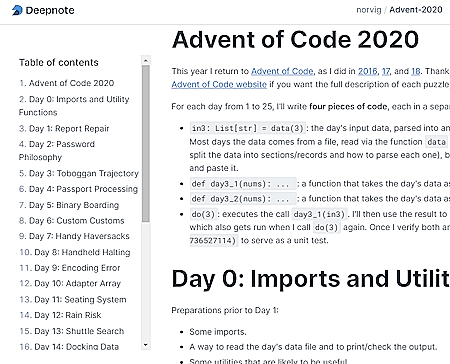Navigate to Day 12: Rain Risk

(x=60, y=315)
